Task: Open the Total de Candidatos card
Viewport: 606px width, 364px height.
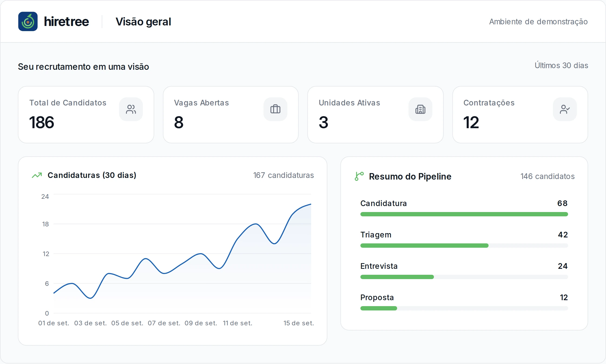Action: [x=86, y=115]
